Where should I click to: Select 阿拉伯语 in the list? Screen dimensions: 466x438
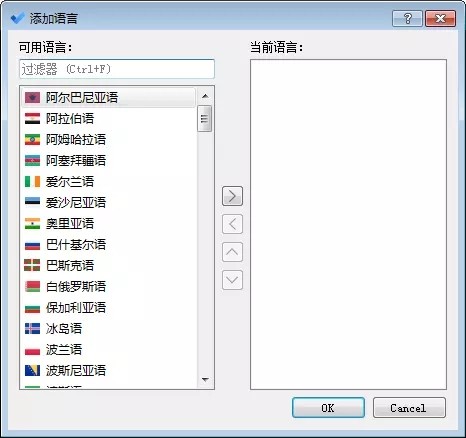(x=108, y=119)
